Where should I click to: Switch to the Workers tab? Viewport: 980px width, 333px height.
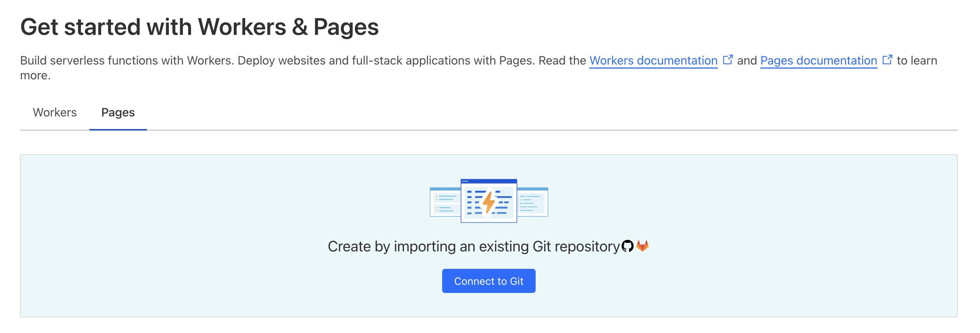click(x=55, y=112)
